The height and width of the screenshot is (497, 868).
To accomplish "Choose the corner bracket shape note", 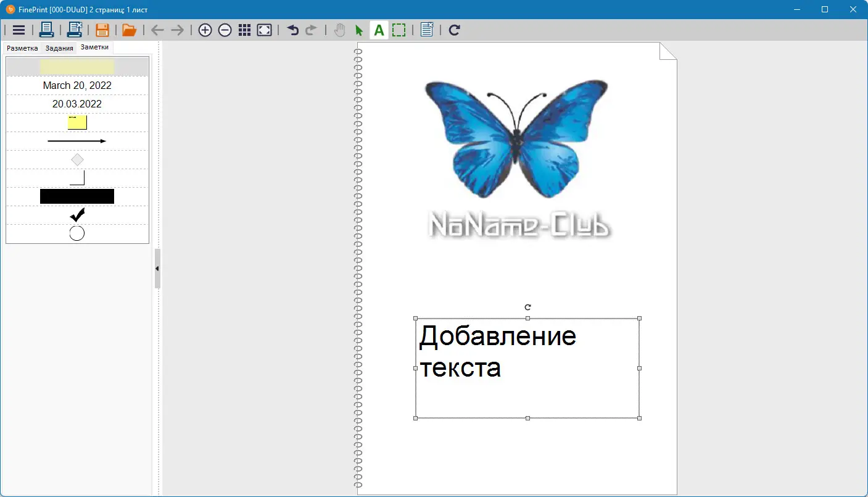I will [x=77, y=178].
